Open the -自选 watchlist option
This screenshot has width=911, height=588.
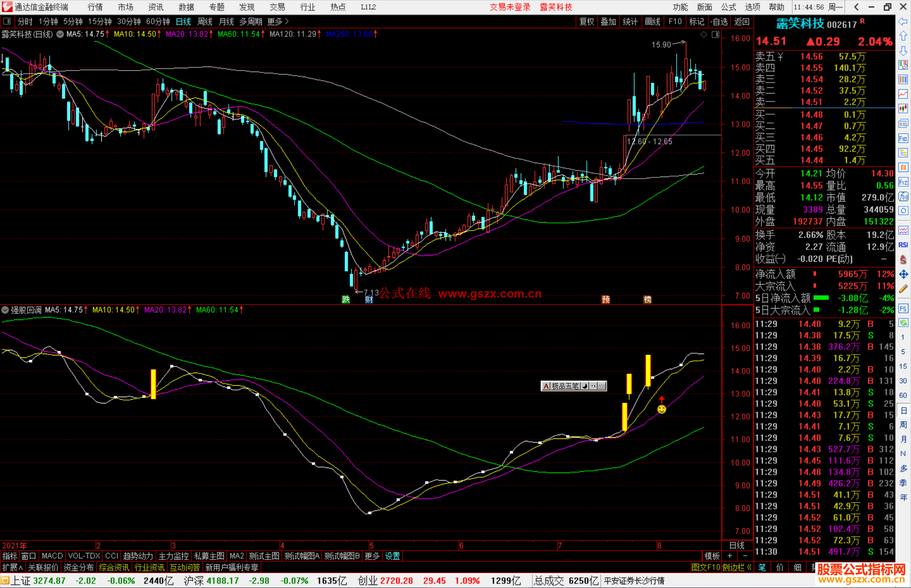[719, 21]
